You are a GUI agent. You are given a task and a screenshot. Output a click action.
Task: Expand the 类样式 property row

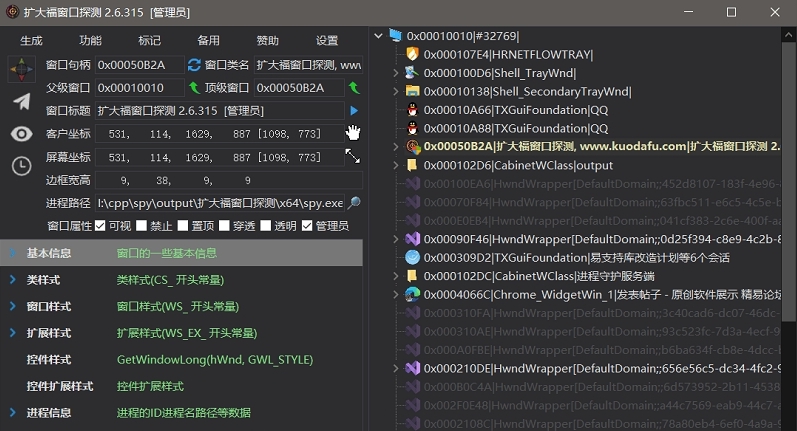coord(13,280)
